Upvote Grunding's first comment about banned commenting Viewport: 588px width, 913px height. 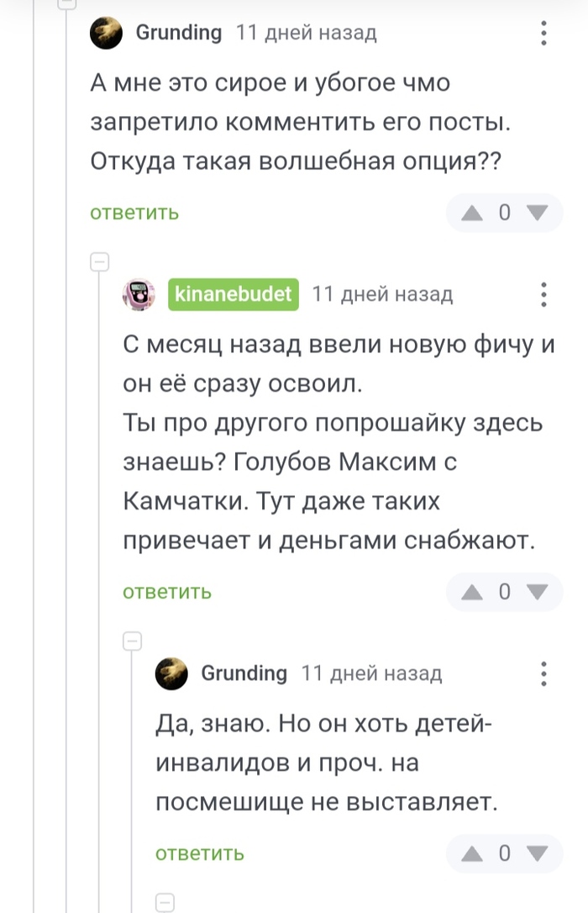(x=473, y=213)
